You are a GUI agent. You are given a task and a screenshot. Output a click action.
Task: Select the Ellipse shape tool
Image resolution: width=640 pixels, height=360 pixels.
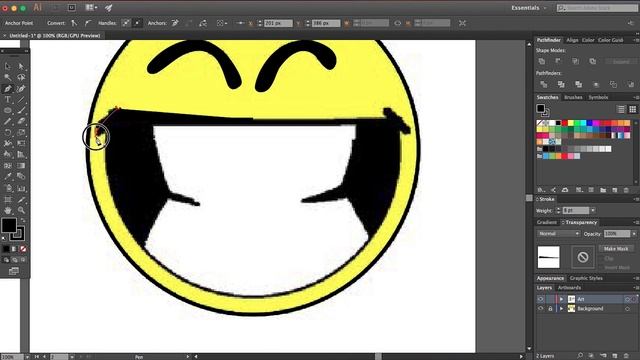click(x=8, y=111)
